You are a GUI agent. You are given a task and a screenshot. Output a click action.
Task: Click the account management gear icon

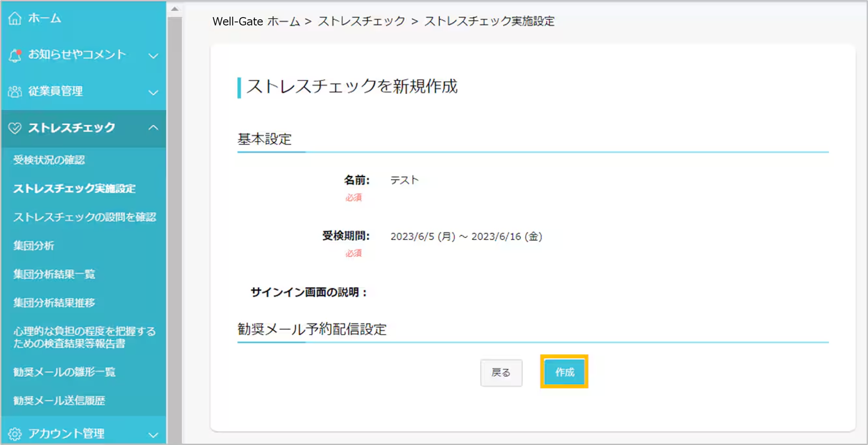point(14,434)
